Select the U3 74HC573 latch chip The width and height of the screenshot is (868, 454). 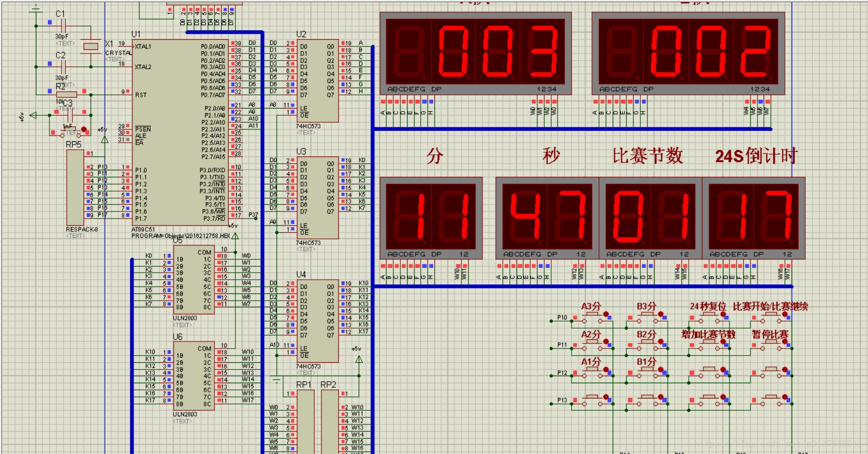317,198
